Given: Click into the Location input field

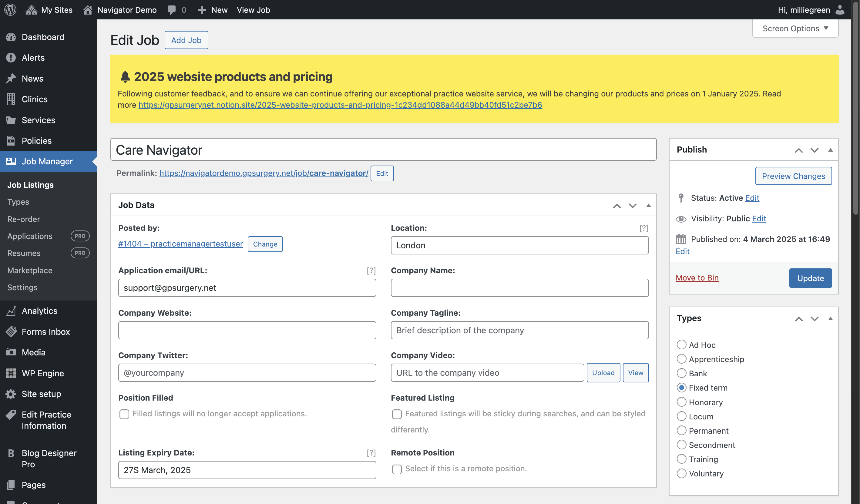Looking at the screenshot, I should coord(519,245).
